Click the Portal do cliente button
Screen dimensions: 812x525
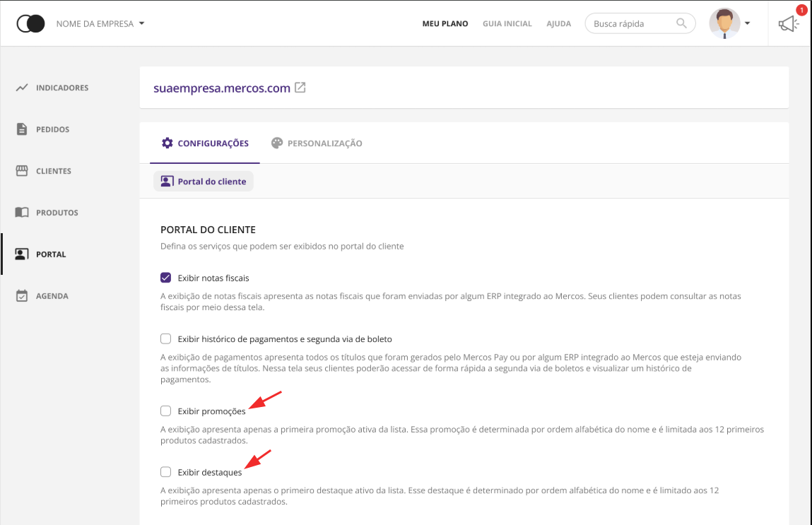[x=204, y=182]
